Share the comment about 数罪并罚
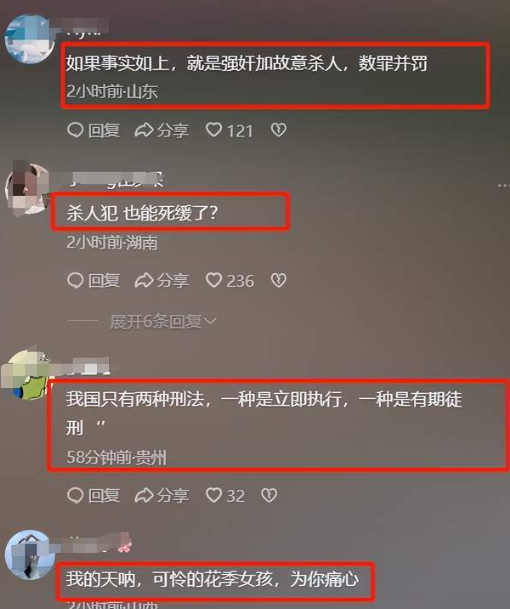The image size is (510, 609). 162,130
